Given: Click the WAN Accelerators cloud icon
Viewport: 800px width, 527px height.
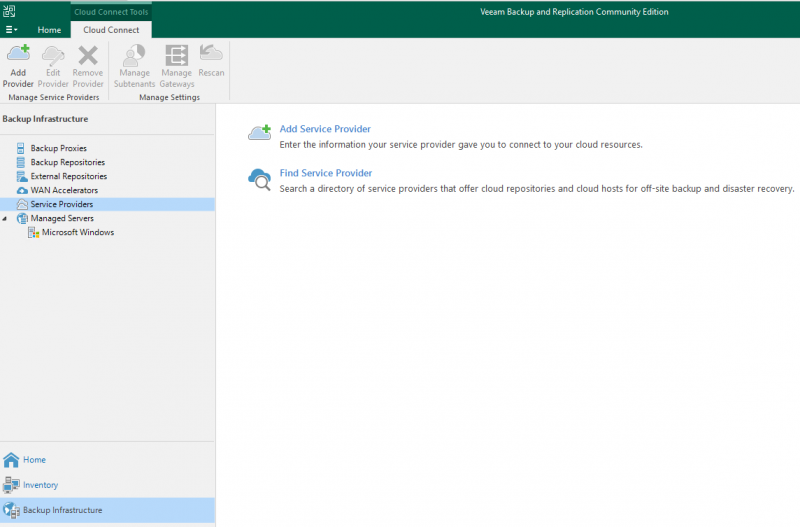Looking at the screenshot, I should [22, 190].
